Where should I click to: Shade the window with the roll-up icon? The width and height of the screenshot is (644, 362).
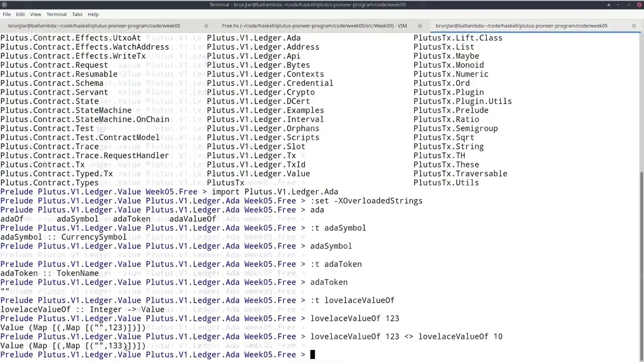(x=609, y=5)
